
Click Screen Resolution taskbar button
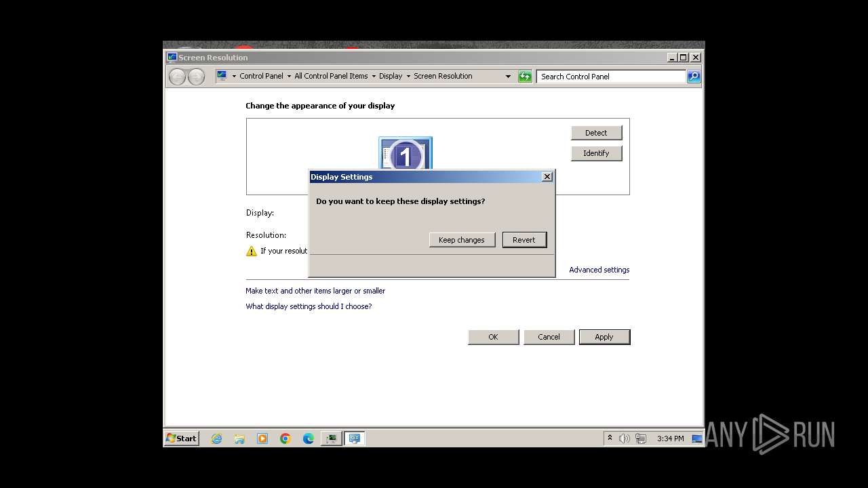click(354, 439)
